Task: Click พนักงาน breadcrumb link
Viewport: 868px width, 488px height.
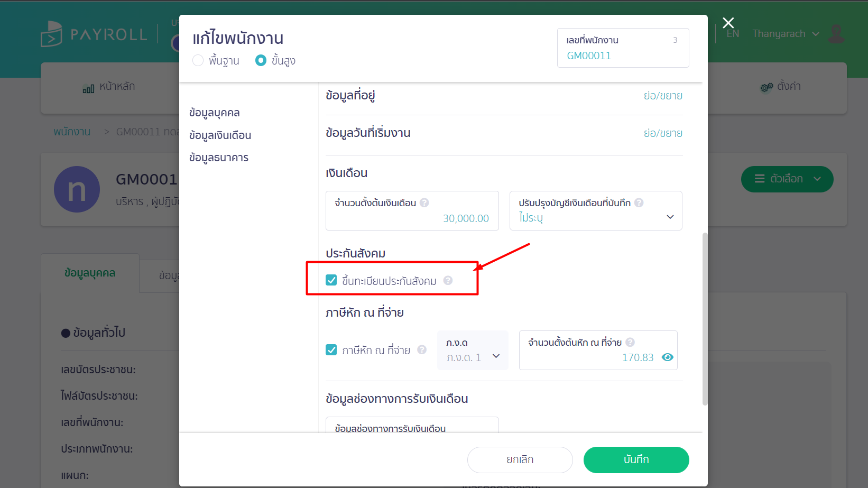Action: coord(72,132)
